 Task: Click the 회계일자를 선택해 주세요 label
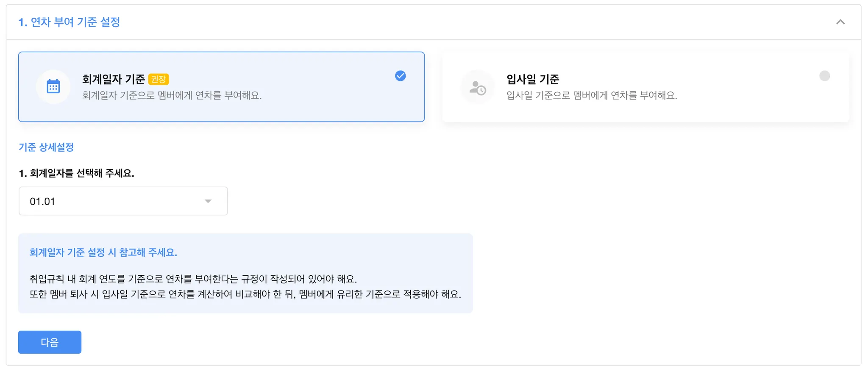click(x=77, y=173)
